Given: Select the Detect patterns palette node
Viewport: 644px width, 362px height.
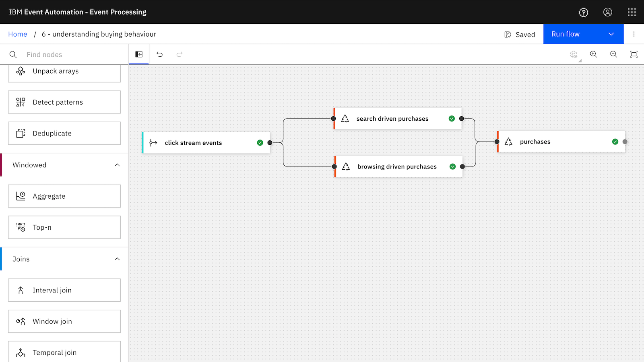Looking at the screenshot, I should (64, 102).
